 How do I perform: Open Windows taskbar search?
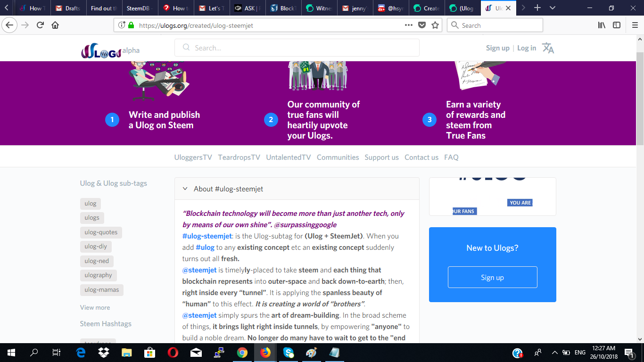click(34, 353)
